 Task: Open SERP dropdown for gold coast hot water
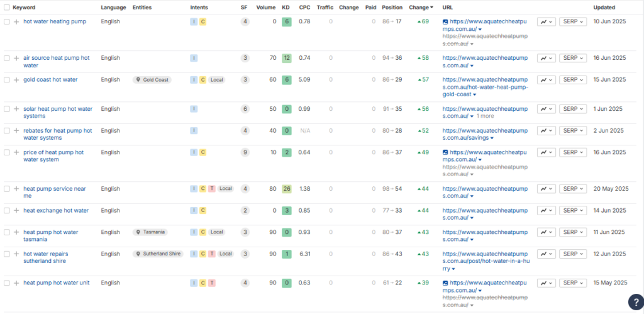[x=573, y=80]
